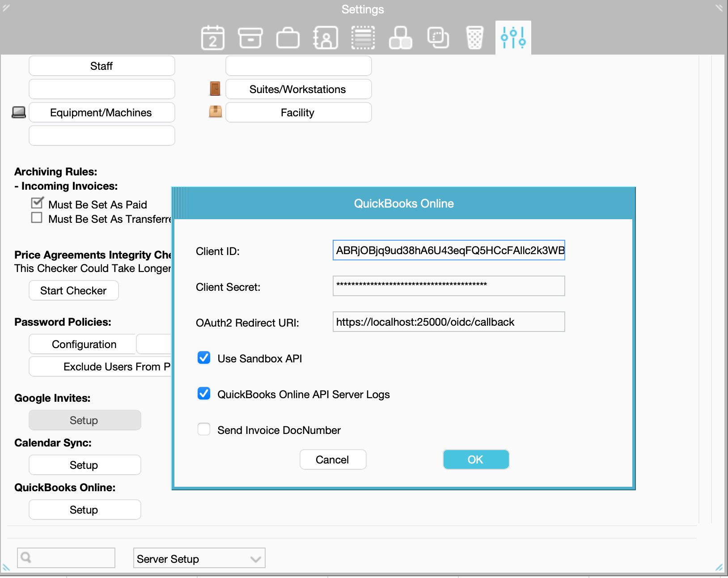Click the empty button below Equipment/Machines
Image resolution: width=728 pixels, height=578 pixels.
(102, 136)
